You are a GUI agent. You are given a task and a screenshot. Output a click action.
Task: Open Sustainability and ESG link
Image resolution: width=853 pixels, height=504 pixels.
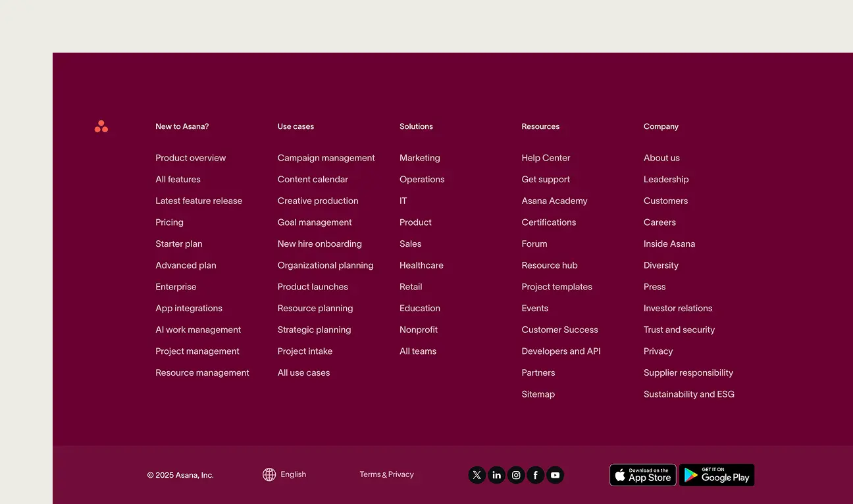tap(689, 395)
